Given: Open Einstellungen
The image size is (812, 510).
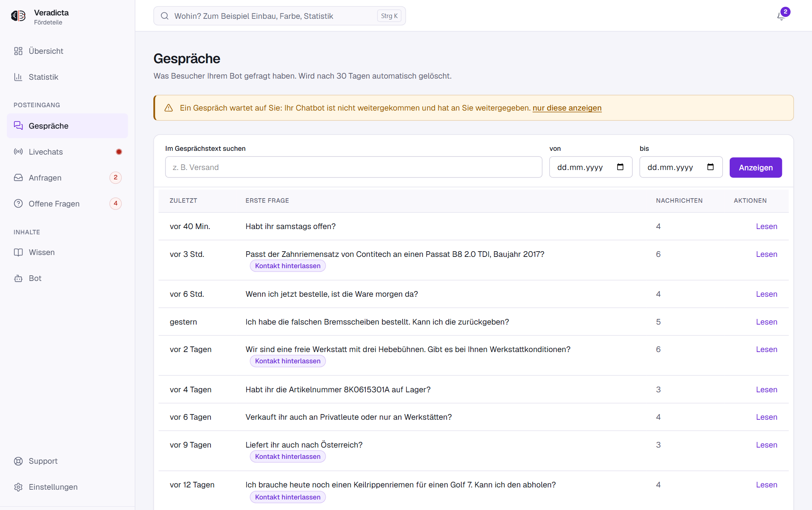Looking at the screenshot, I should (67, 487).
